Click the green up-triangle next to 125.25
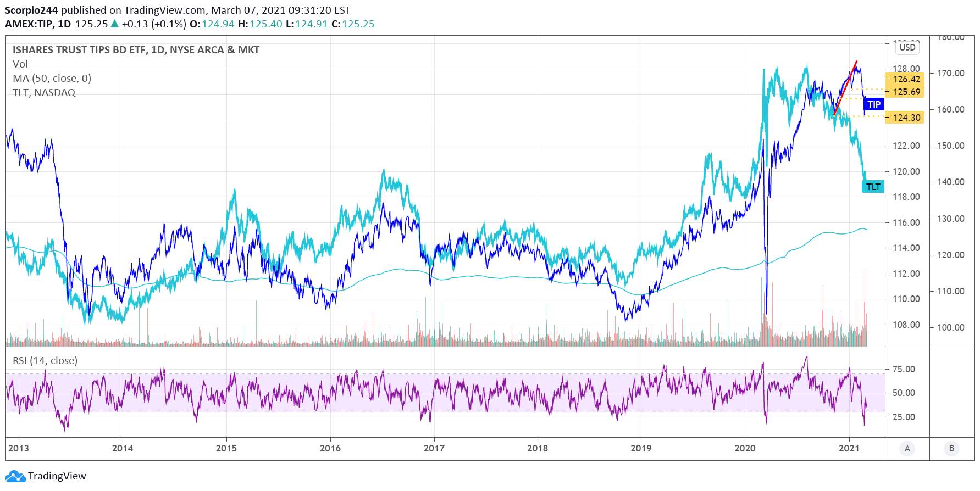The width and height of the screenshot is (980, 491). [x=114, y=24]
